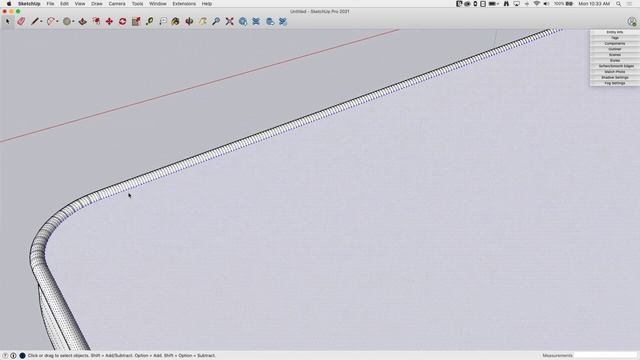Expand the Styles panel
Screen dimensions: 640x360
(615, 60)
